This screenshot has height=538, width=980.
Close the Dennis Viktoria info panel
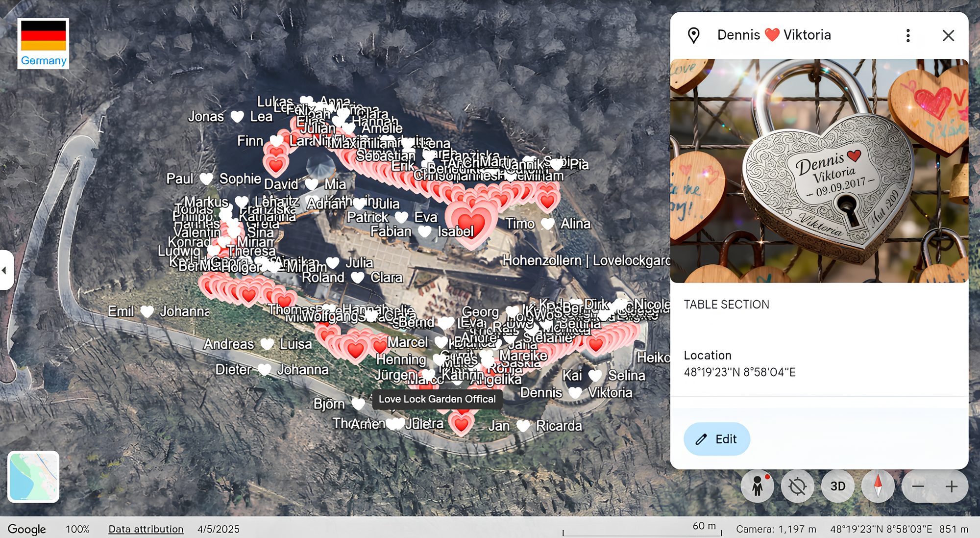click(x=948, y=35)
